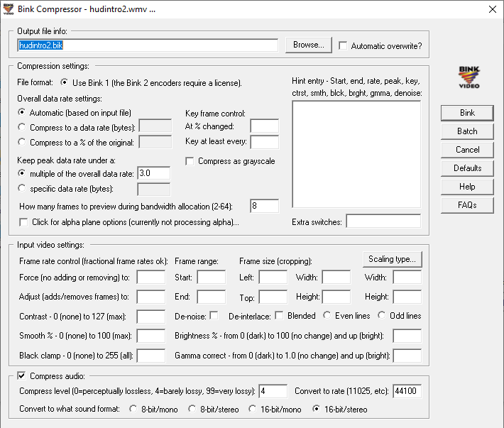Choose specific data rate (bytes) option
Screen dimensions: 504x428
pos(22,189)
